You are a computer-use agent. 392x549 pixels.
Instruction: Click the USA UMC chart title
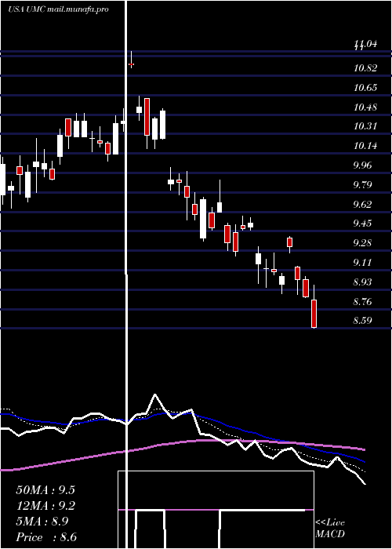click(58, 9)
